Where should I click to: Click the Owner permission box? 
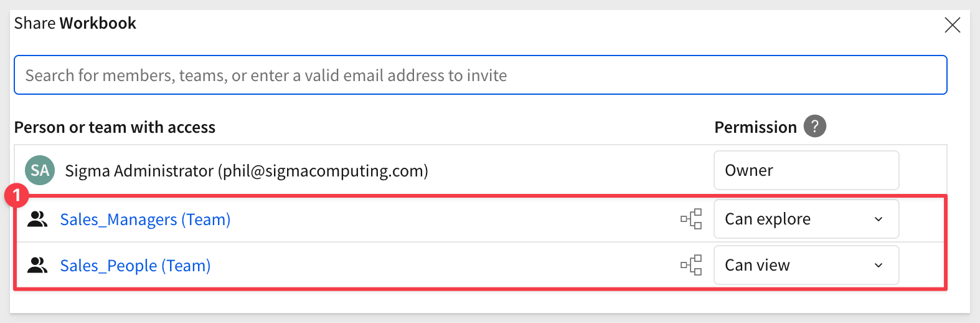(806, 170)
